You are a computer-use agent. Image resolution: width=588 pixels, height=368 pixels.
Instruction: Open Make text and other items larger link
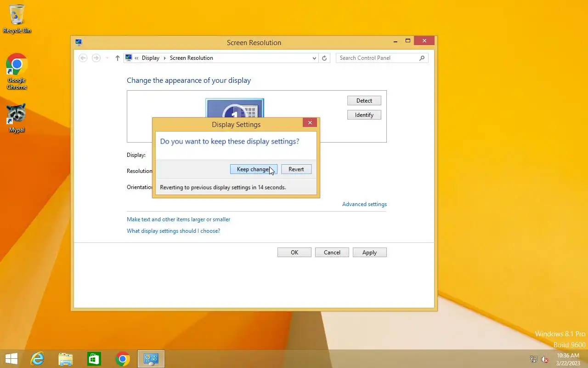pyautogui.click(x=179, y=219)
